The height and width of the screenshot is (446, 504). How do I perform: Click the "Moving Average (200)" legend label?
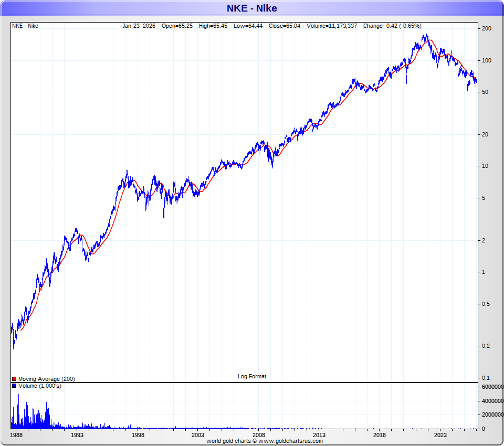(47, 379)
